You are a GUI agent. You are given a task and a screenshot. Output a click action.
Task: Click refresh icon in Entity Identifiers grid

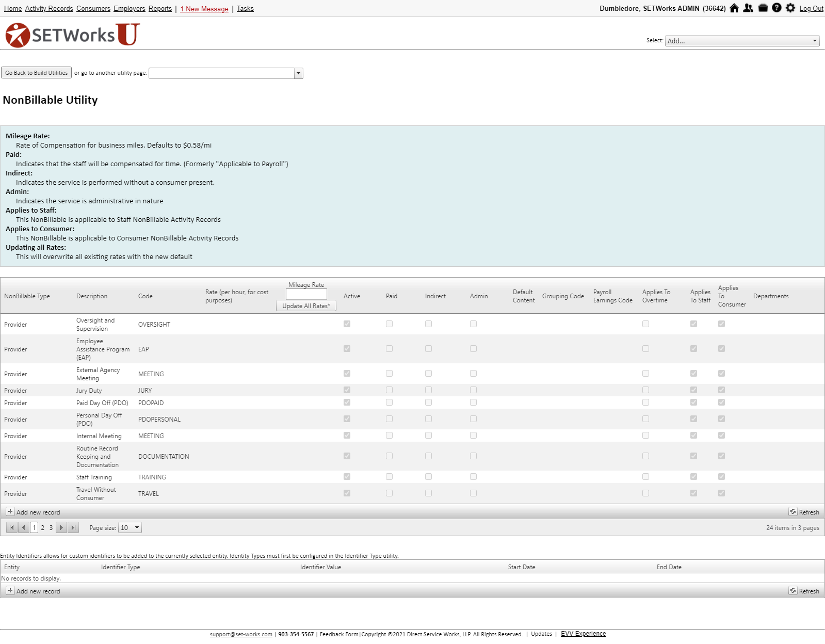point(793,591)
